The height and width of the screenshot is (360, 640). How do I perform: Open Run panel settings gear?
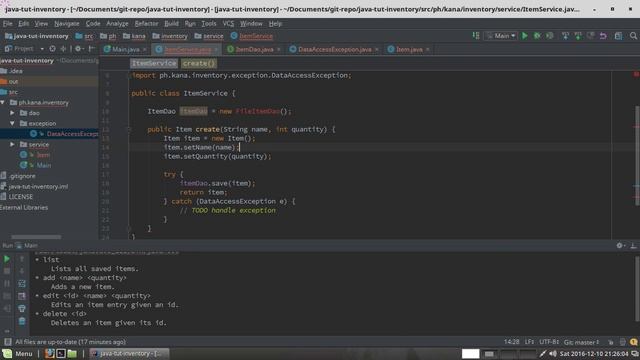[620, 245]
